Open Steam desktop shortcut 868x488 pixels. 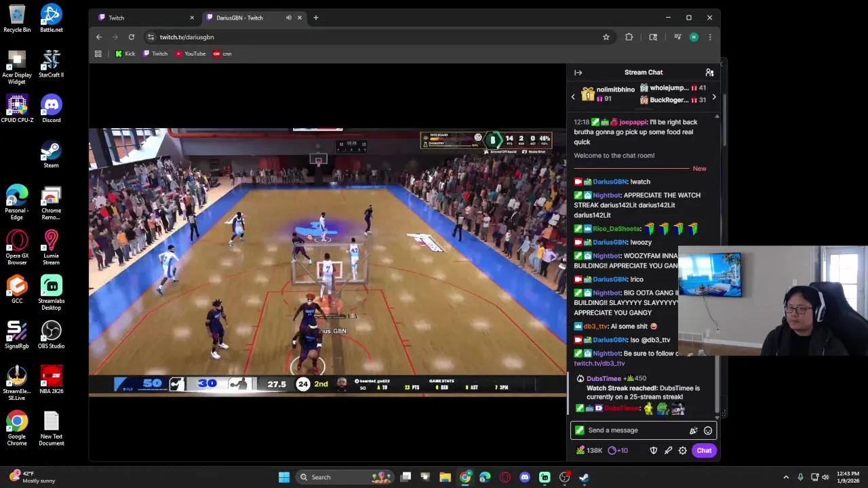tap(51, 154)
